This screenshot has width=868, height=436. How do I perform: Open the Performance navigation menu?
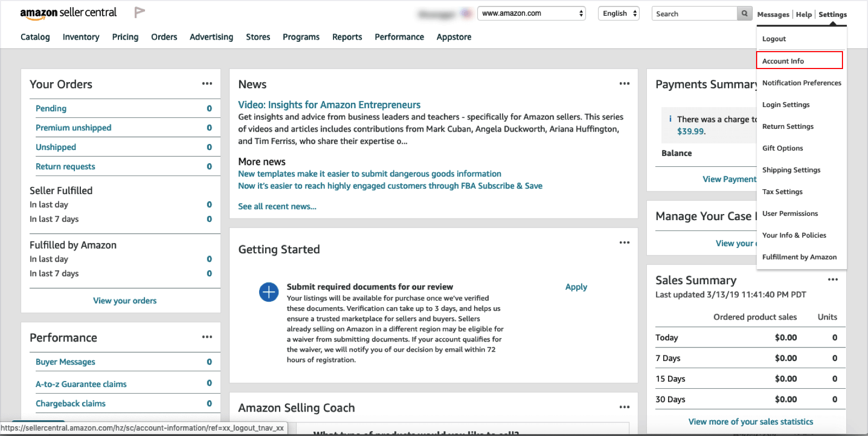[x=399, y=37]
